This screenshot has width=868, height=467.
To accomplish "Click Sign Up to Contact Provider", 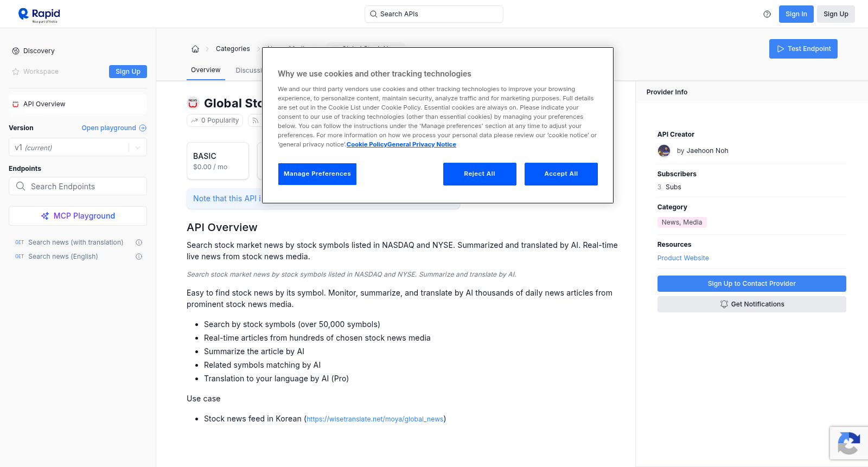I will pos(751,284).
